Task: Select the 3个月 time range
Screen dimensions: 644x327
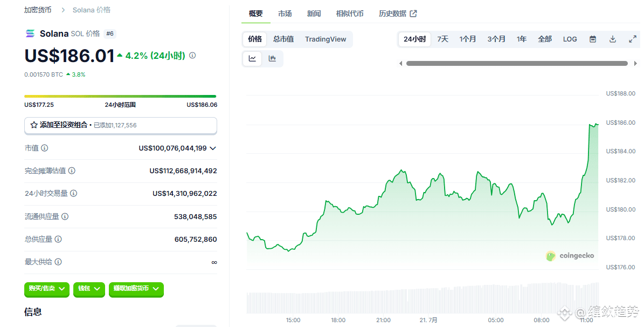Action: point(496,39)
